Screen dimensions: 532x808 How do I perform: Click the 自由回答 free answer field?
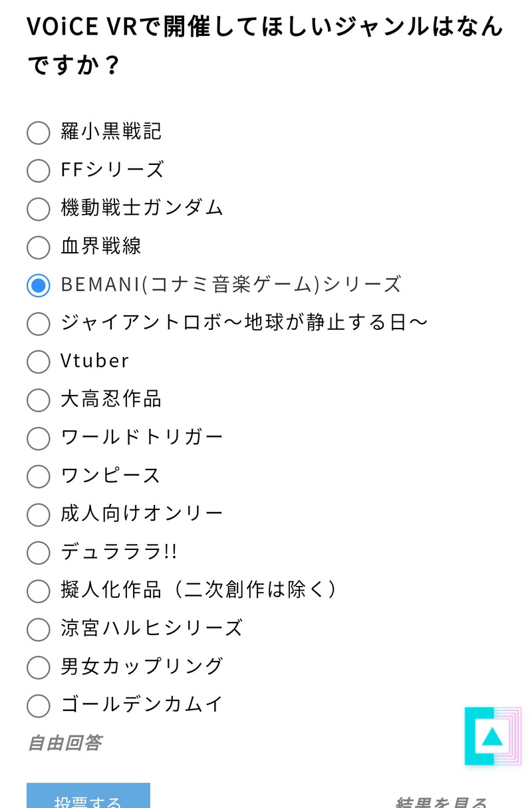65,743
